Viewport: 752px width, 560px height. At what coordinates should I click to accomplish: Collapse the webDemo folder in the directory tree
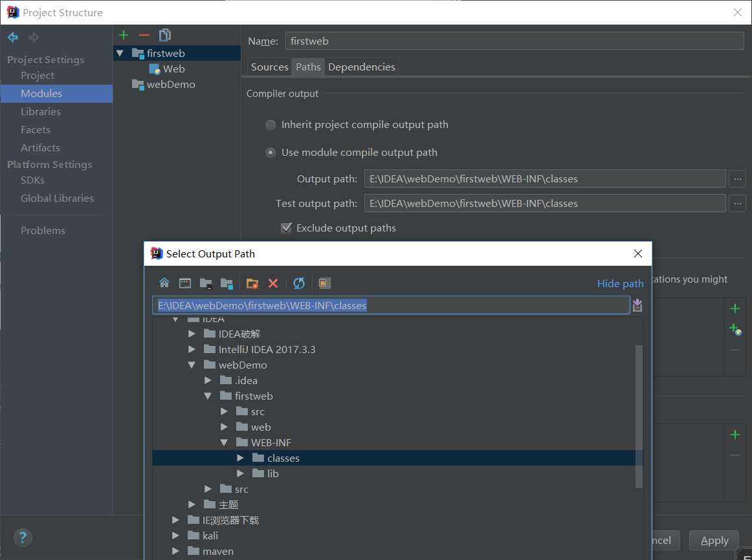[x=192, y=365]
